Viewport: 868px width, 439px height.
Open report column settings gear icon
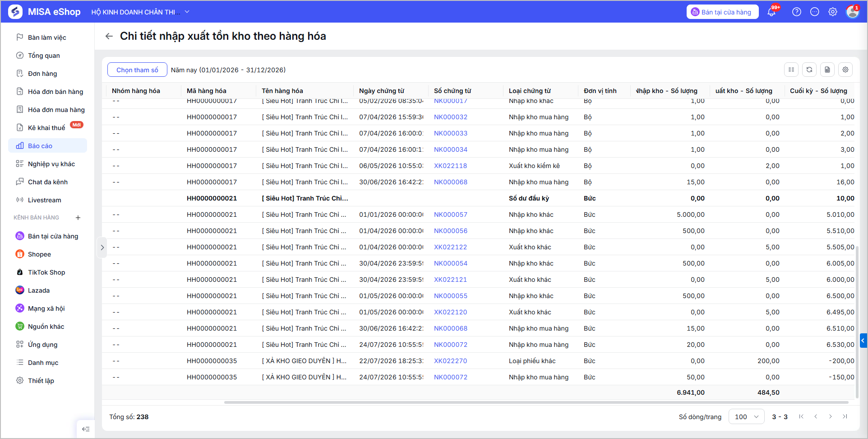coord(845,70)
